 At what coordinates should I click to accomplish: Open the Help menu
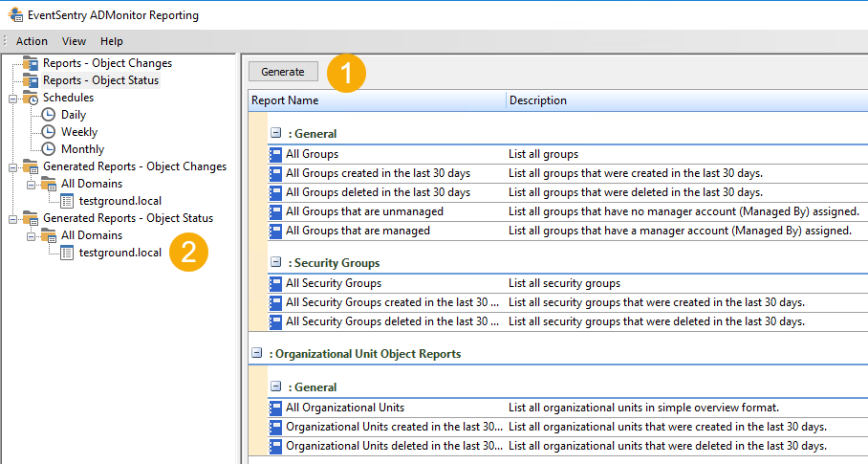(111, 41)
